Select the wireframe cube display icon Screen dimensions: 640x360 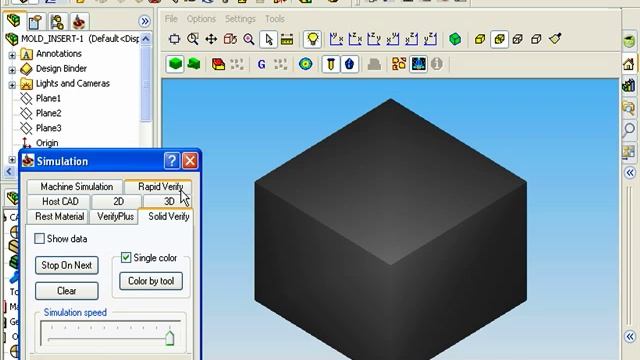[536, 39]
